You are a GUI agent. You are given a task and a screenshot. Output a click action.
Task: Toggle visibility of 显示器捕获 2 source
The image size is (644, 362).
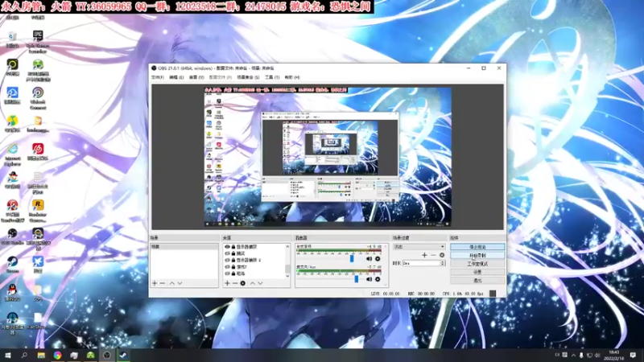[x=227, y=260]
